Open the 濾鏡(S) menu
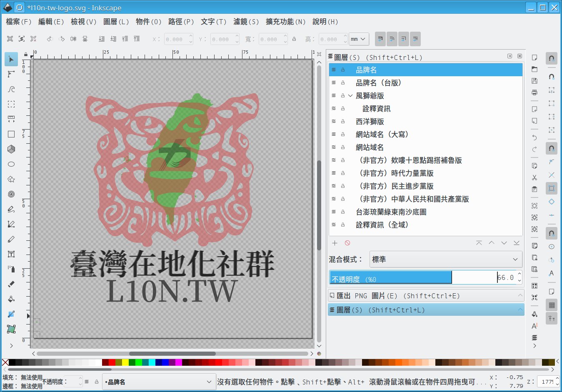This screenshot has width=562, height=392. coord(246,22)
